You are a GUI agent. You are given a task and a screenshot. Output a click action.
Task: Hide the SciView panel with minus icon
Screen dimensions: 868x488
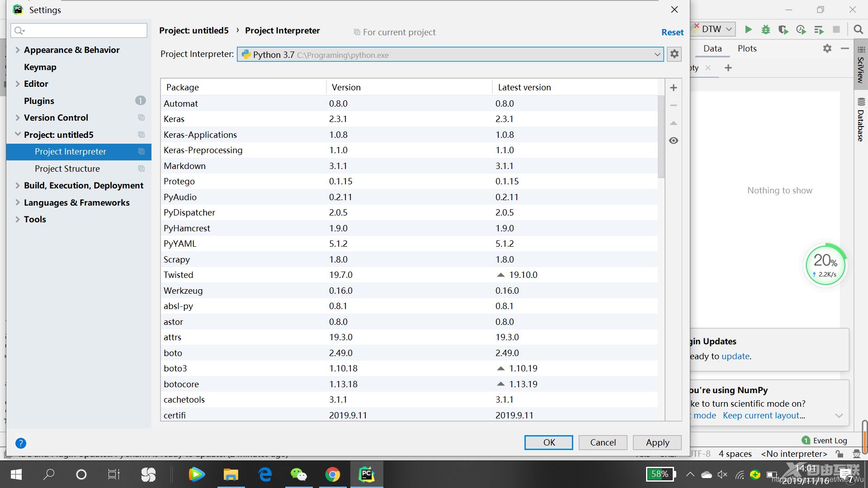(x=844, y=48)
